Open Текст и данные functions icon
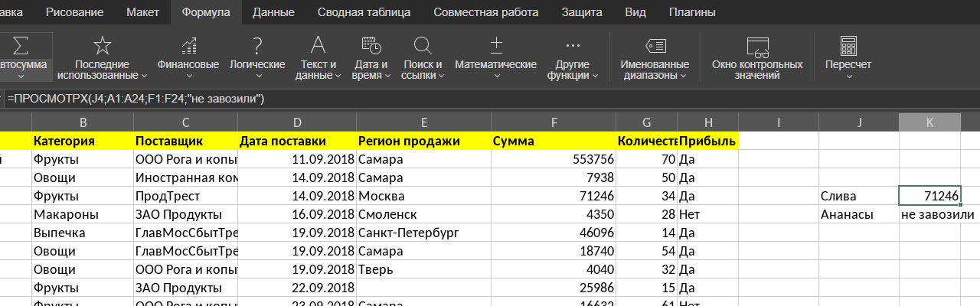 pos(317,44)
